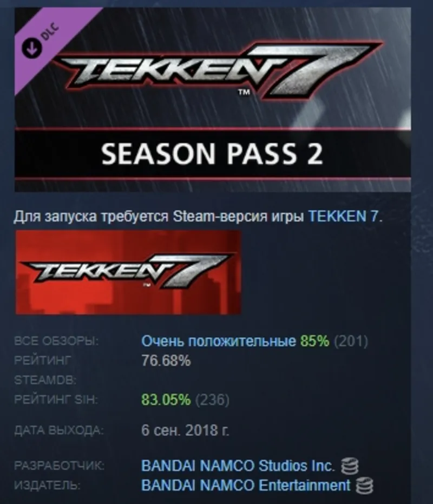
Task: Open publisher BANDAI NAMCO Entertainment link
Action: (246, 485)
